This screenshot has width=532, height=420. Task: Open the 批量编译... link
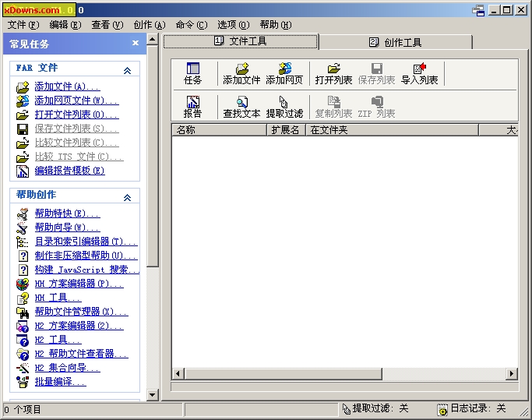60,382
